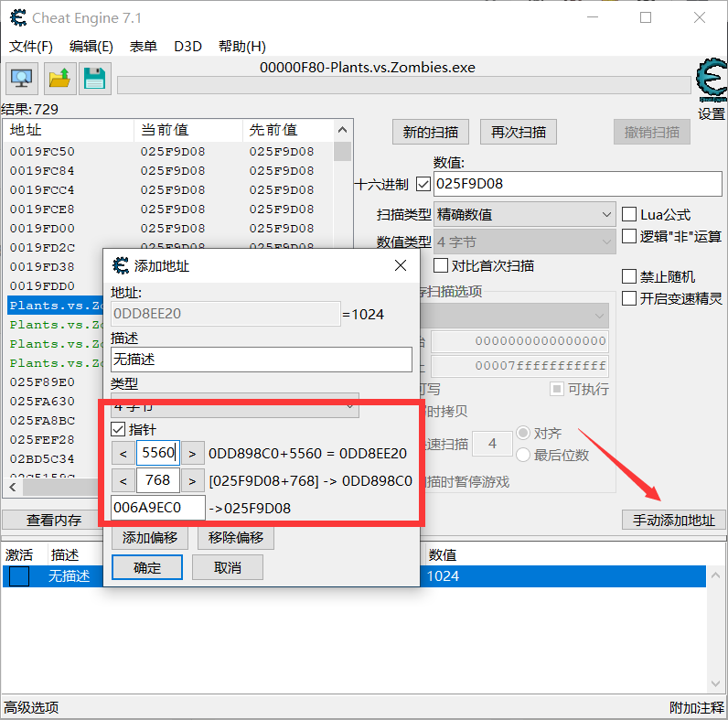The height and width of the screenshot is (720, 728).
Task: Uncheck the 指针 pointer checkbox
Action: point(118,429)
